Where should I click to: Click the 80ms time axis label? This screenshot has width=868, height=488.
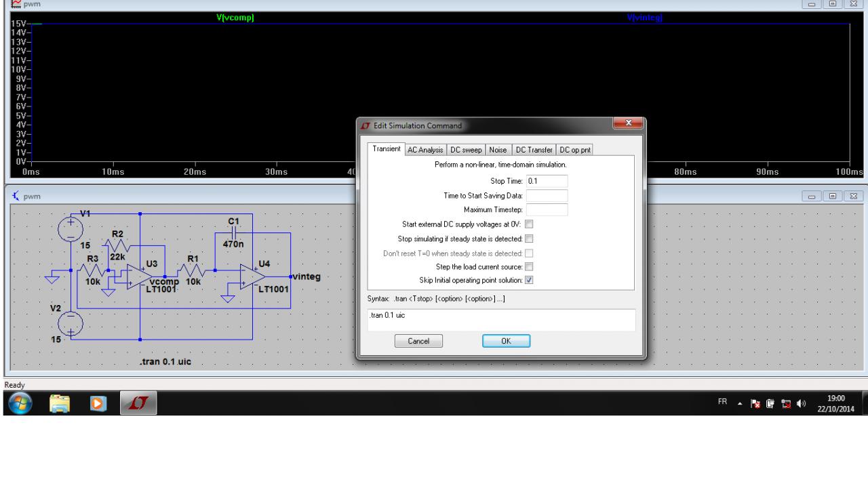point(686,172)
